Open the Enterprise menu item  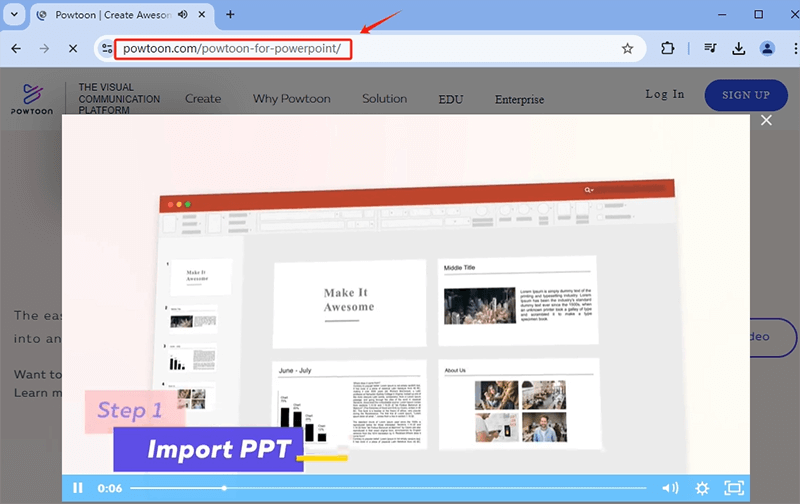519,99
